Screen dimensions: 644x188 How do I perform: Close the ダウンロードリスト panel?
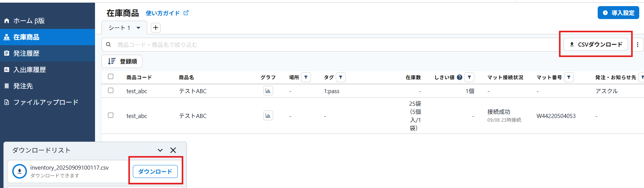[173, 150]
